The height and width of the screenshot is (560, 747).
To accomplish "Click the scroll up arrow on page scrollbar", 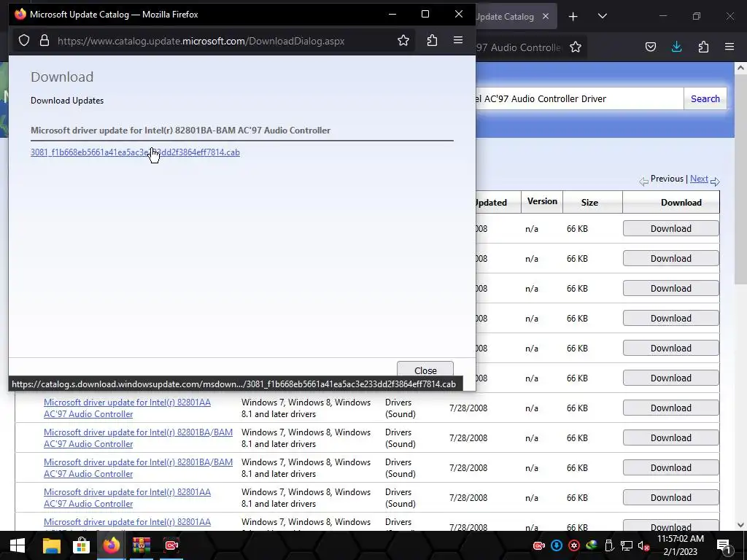I will pyautogui.click(x=741, y=68).
